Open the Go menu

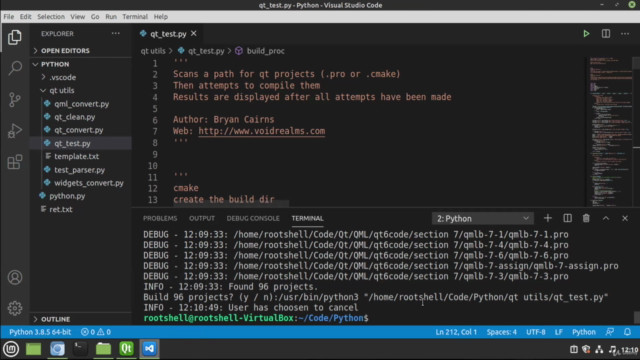[95, 17]
